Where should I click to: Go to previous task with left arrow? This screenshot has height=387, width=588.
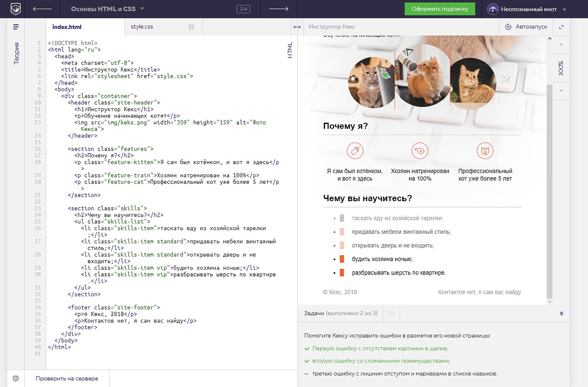pyautogui.click(x=42, y=9)
